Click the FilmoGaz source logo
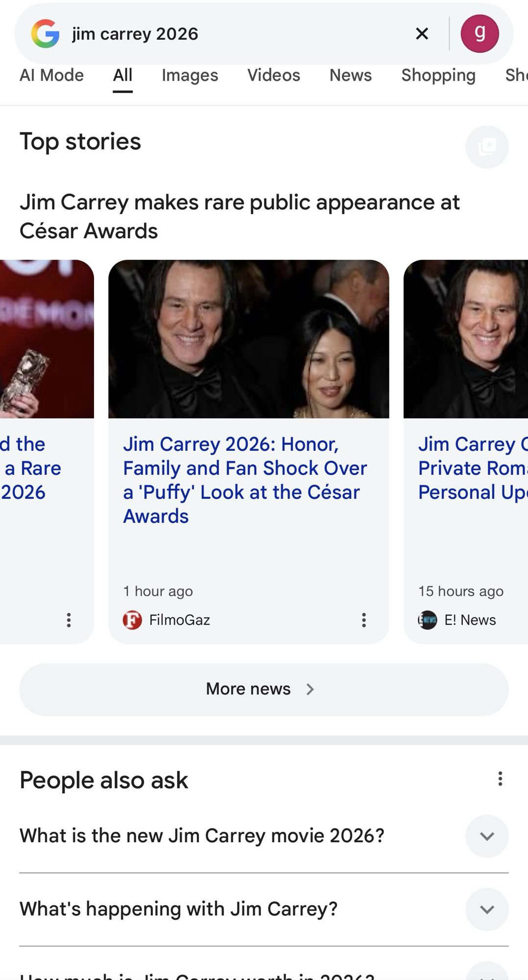Image resolution: width=528 pixels, height=980 pixels. tap(132, 620)
